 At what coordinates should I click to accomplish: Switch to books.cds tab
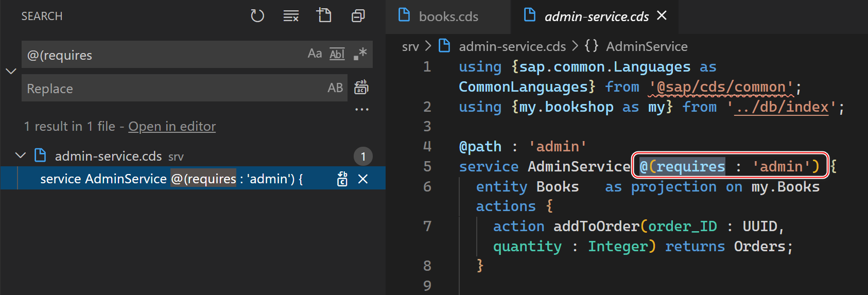448,16
